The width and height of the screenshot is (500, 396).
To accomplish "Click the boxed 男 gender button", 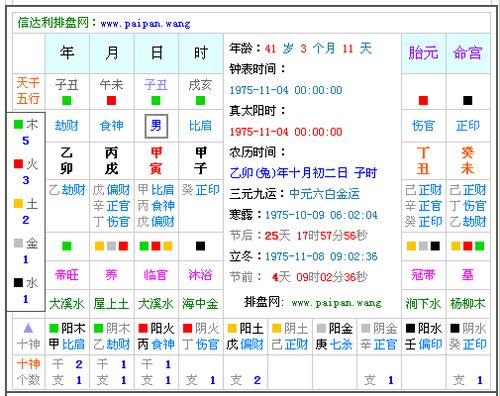I will pyautogui.click(x=156, y=126).
